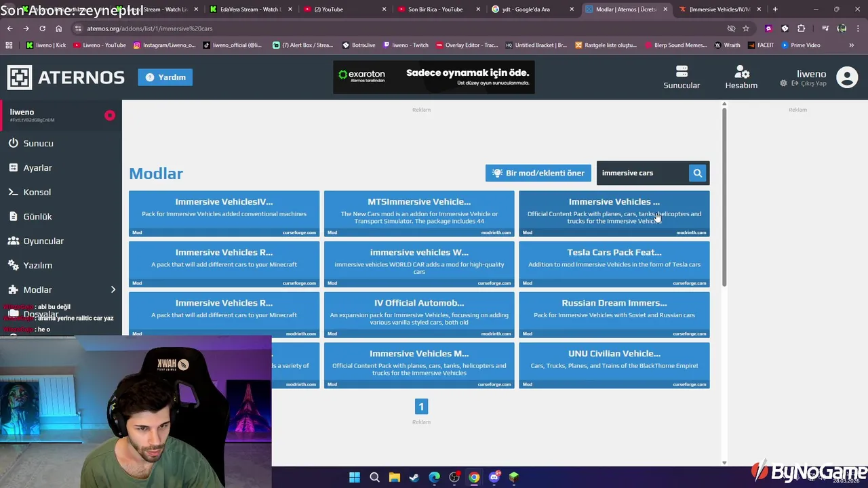Open the FACEIT bookmark
The image size is (868, 488).
761,45
